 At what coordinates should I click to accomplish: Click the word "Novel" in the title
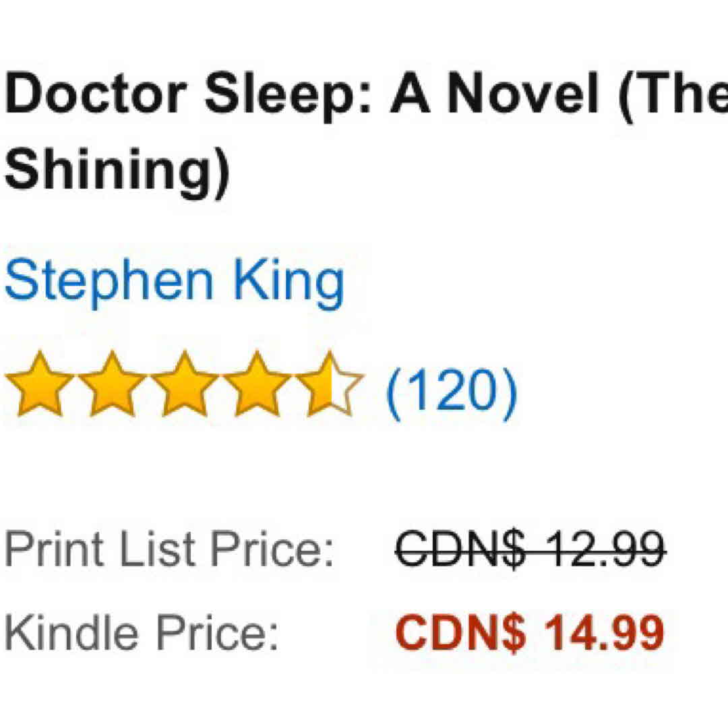[x=522, y=94]
